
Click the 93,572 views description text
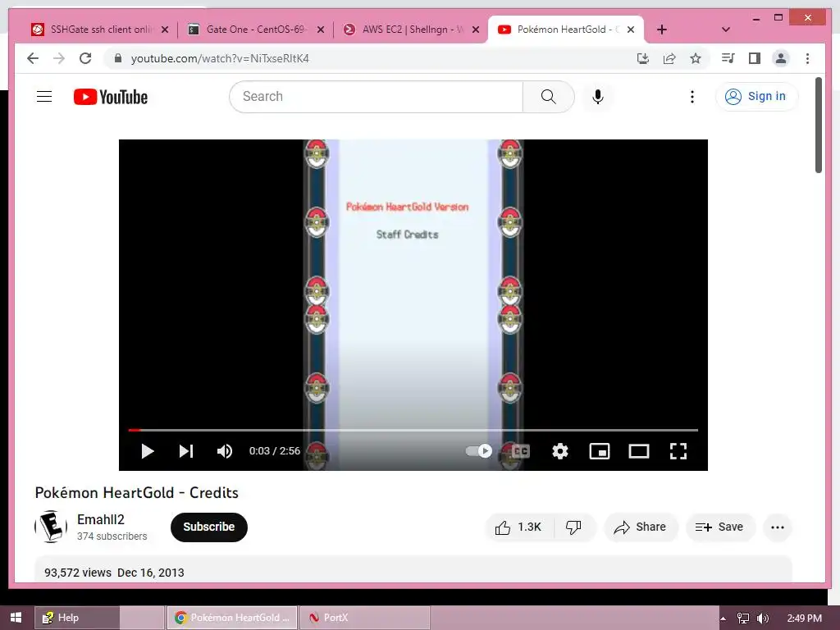78,573
